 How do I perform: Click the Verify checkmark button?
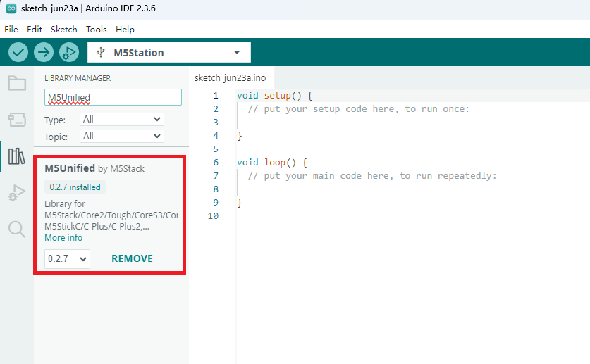click(18, 52)
